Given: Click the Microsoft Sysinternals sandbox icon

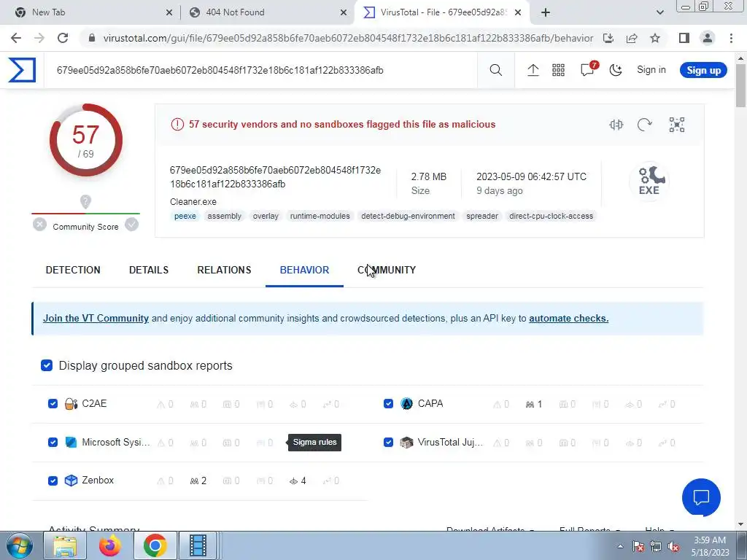Looking at the screenshot, I should coord(71,443).
